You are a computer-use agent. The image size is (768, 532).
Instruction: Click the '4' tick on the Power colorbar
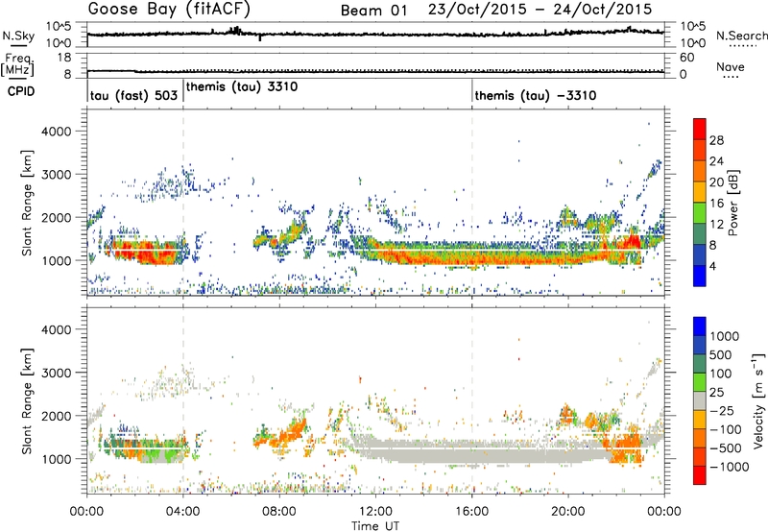[713, 266]
